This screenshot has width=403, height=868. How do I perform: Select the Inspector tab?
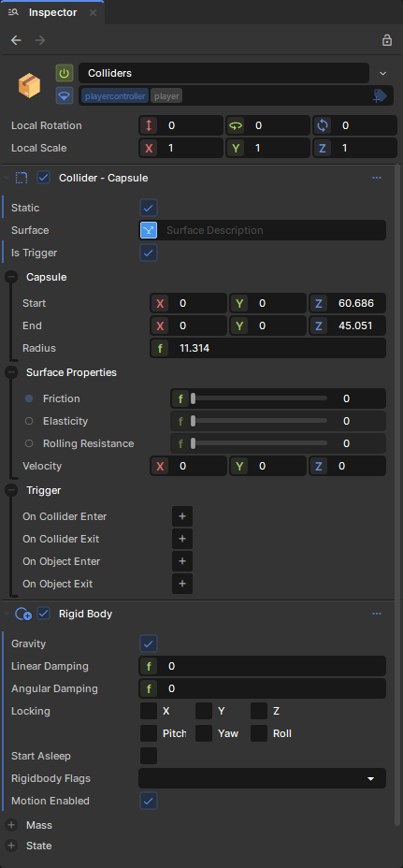(x=52, y=12)
